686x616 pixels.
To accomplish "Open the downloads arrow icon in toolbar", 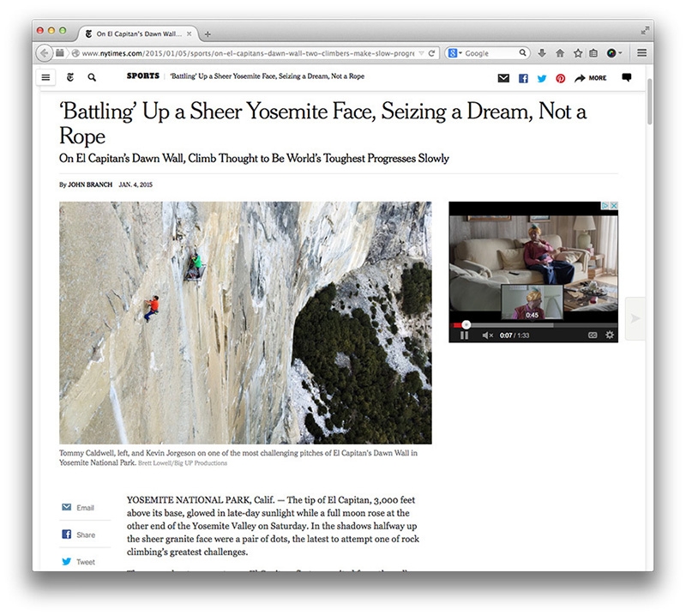I will coord(542,53).
